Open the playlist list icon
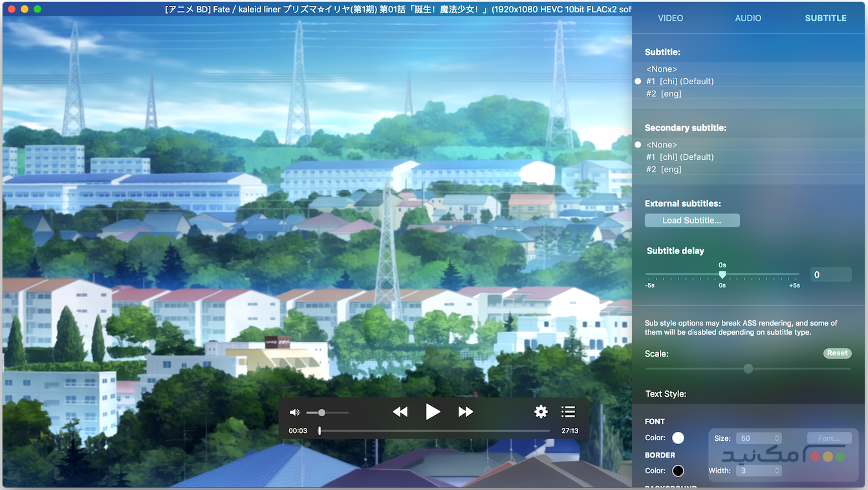The height and width of the screenshot is (490, 868). point(568,412)
